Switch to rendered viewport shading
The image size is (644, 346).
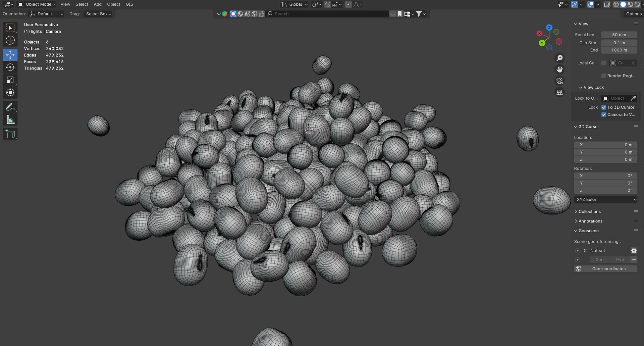[x=637, y=4]
